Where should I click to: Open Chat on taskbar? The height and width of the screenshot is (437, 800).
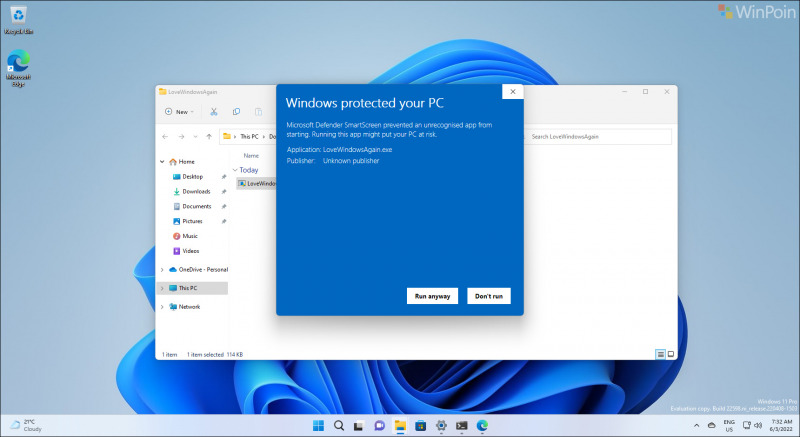(379, 425)
